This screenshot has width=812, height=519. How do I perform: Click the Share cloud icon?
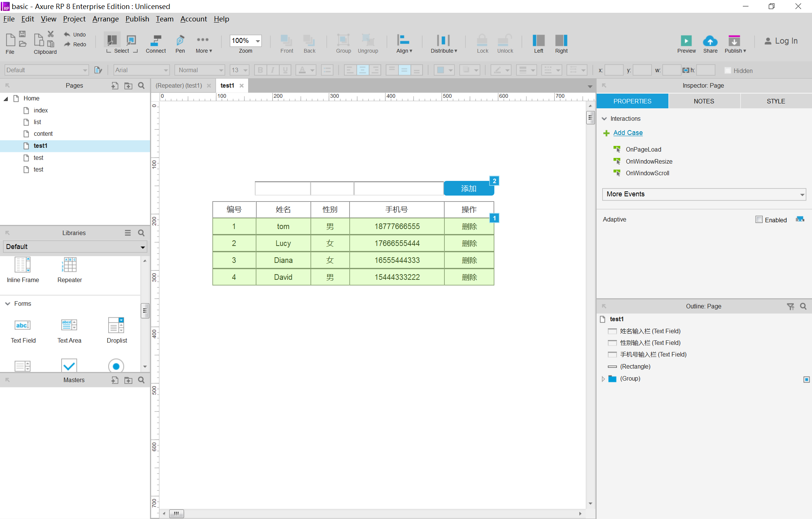click(710, 41)
